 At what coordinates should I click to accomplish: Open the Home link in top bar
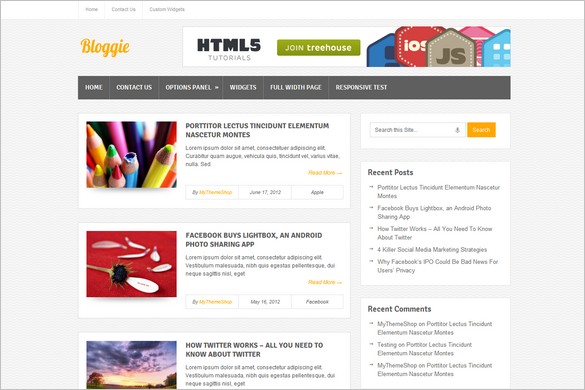coord(91,9)
